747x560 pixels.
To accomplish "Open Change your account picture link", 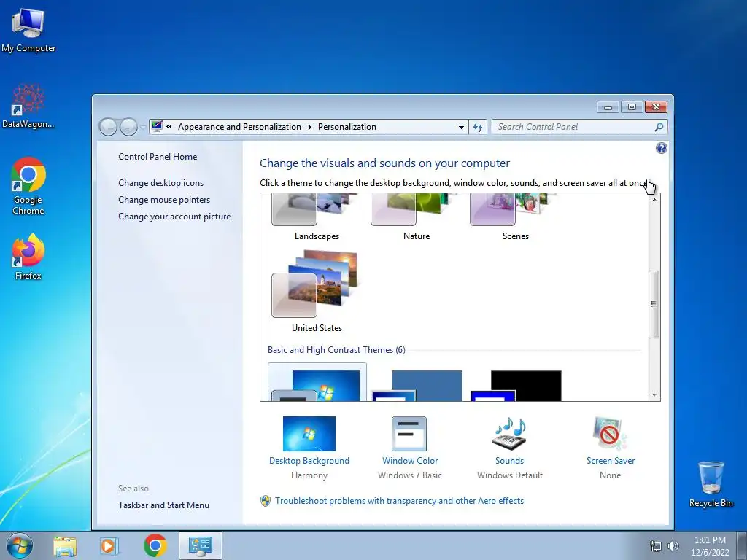I will tap(174, 216).
